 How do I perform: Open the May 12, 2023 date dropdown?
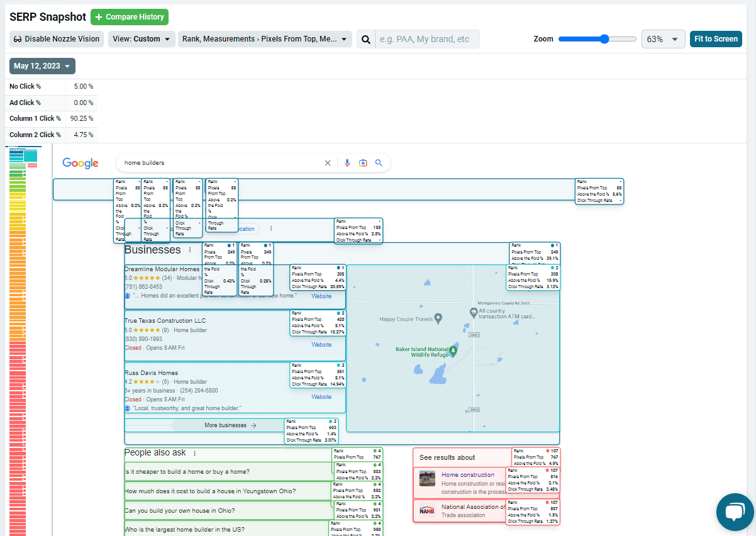[x=42, y=66]
